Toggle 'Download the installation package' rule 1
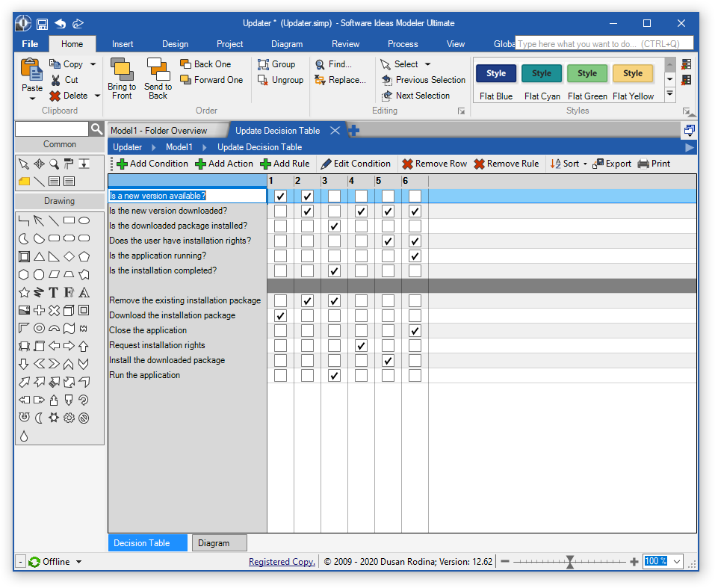Screen dimensions: 715x588 (x=280, y=316)
